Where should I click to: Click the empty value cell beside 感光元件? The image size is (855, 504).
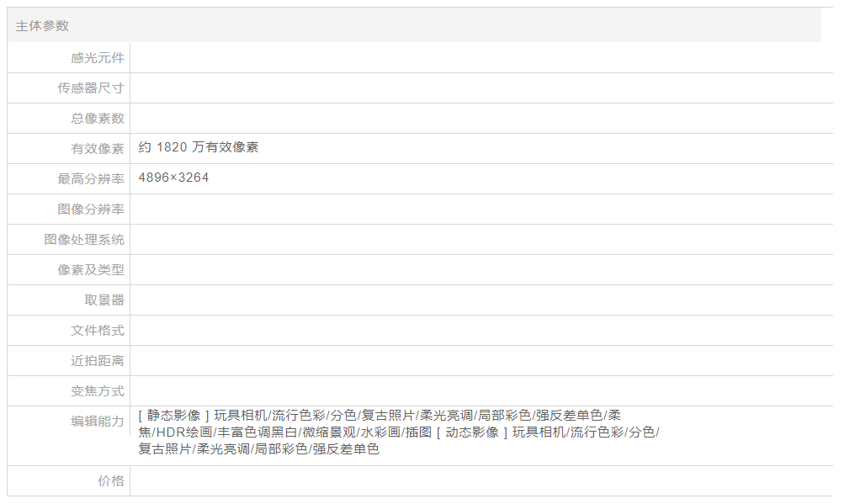(x=480, y=58)
